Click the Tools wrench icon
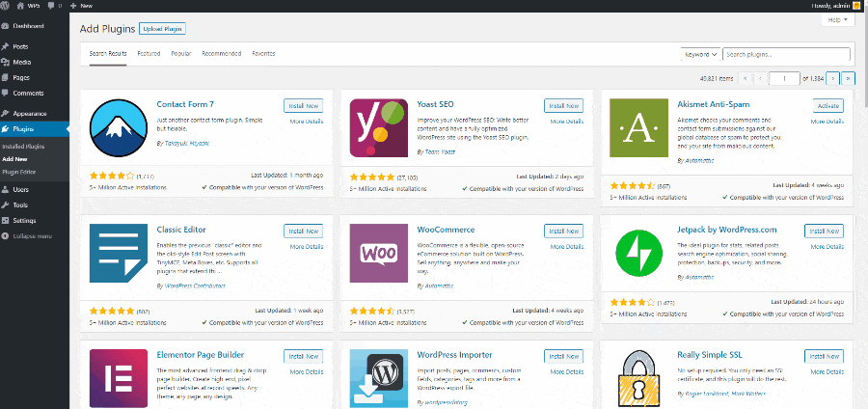The width and height of the screenshot is (868, 409). click(x=5, y=204)
